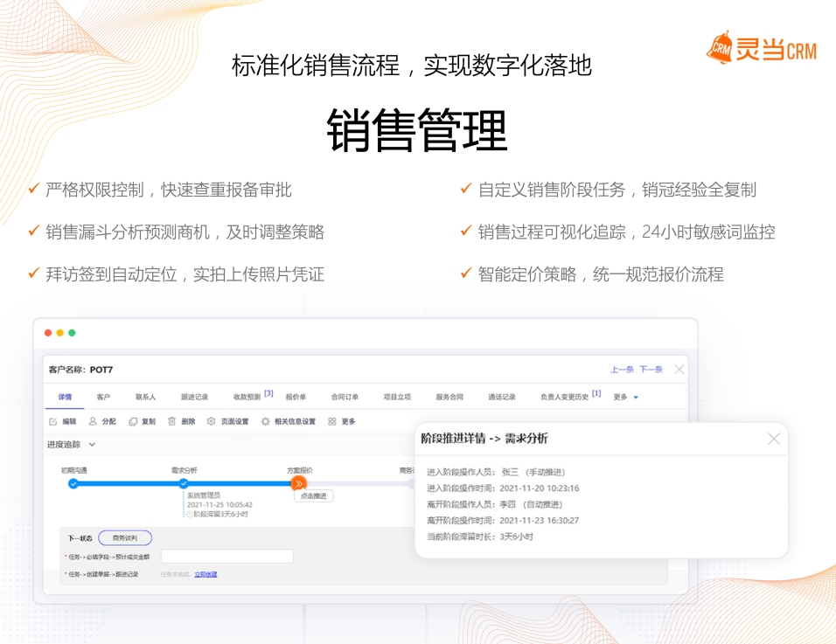
Task: Click the 复制 (copy) icon
Action: click(x=133, y=421)
